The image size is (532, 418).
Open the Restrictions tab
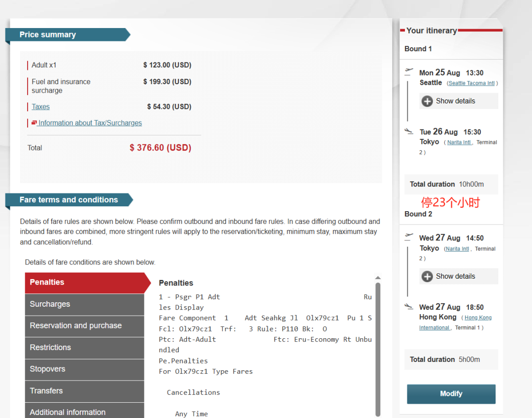coord(85,348)
